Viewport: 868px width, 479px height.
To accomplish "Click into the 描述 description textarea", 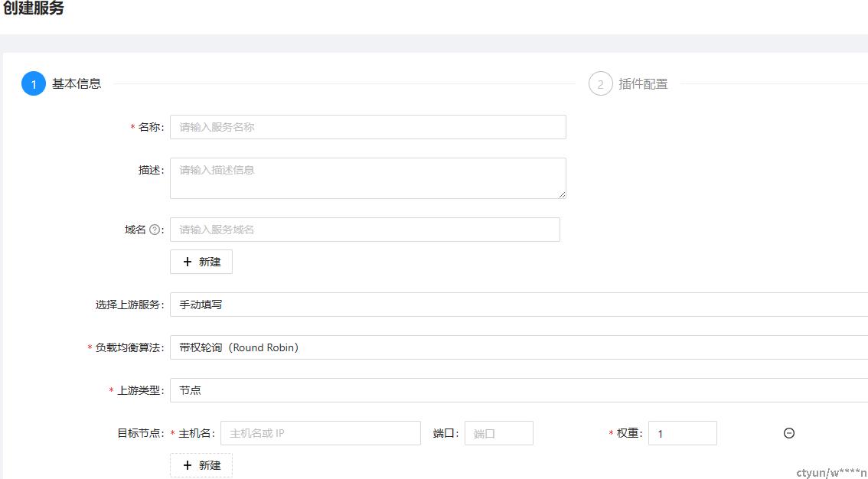I will (367, 178).
